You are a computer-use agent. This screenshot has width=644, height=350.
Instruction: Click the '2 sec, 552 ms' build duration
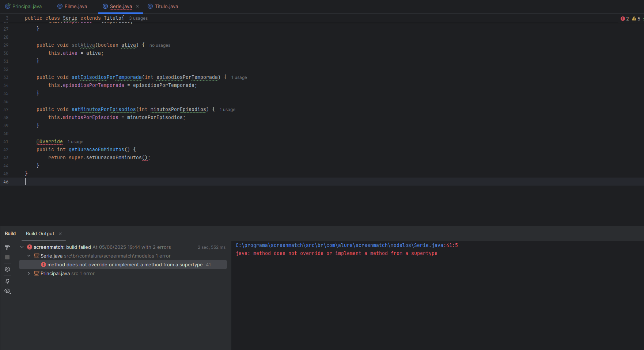pos(212,247)
